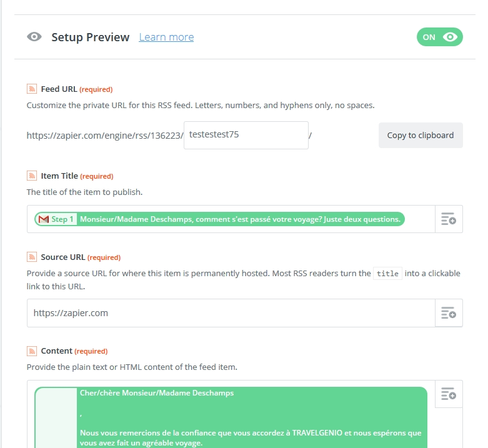Viewport: 488px width, 448px height.
Task: Open insert-field menu for Source URL
Action: [449, 313]
